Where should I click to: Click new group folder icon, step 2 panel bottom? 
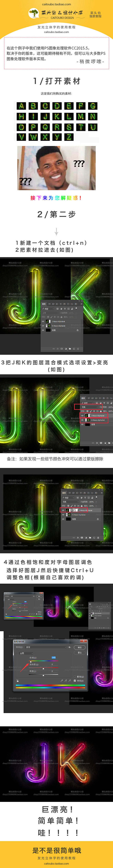point(70,349)
